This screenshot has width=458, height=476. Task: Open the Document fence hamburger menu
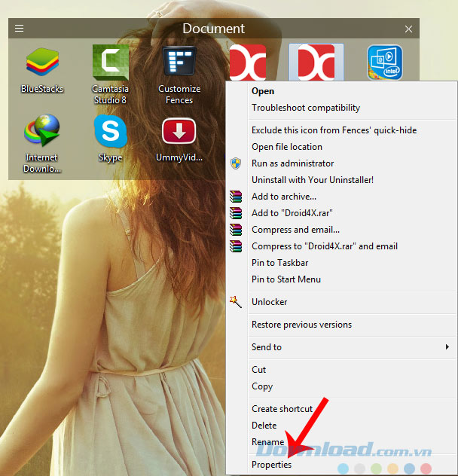click(19, 28)
